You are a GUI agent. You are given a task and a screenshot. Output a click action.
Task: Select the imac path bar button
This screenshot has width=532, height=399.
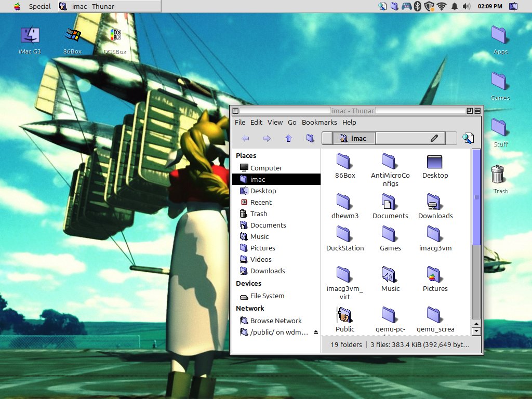coord(353,138)
